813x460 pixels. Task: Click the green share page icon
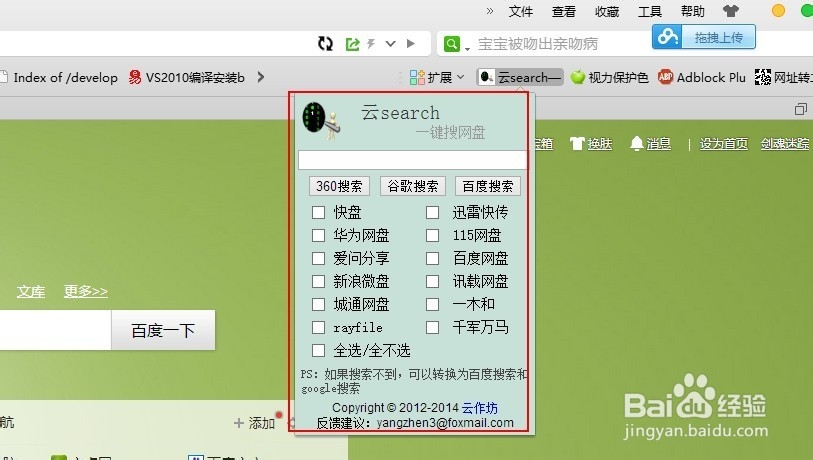353,44
